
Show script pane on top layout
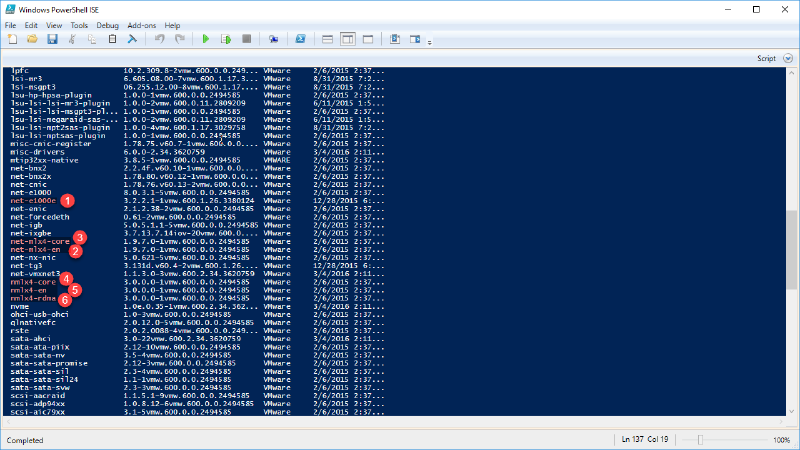tap(328, 39)
